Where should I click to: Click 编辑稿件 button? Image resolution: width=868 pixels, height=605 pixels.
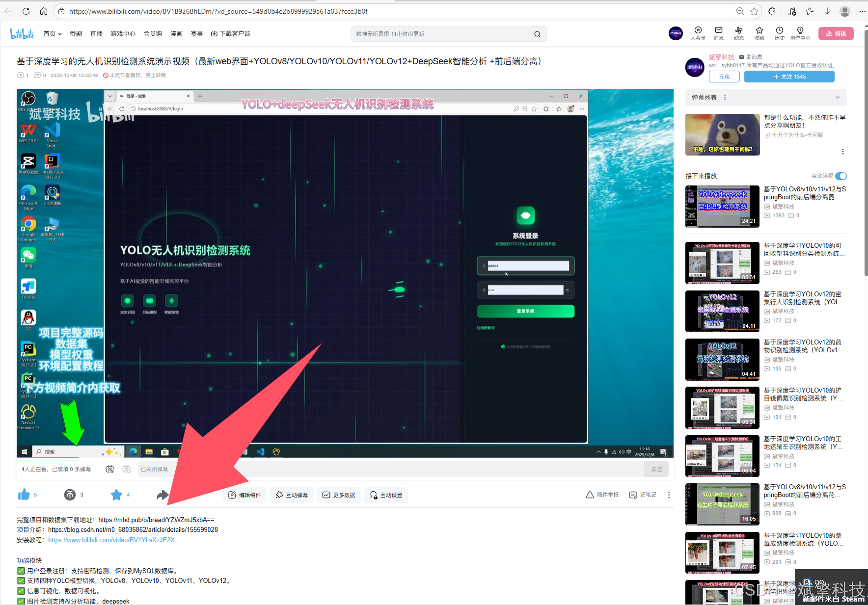[x=244, y=495]
